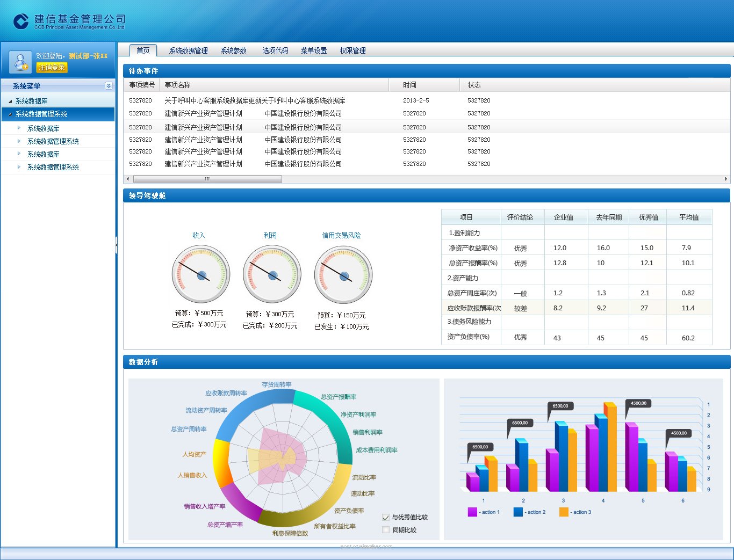Click the 已发生: ¥100万元 risk text
Screen dimensions: 734x560
pyautogui.click(x=342, y=326)
